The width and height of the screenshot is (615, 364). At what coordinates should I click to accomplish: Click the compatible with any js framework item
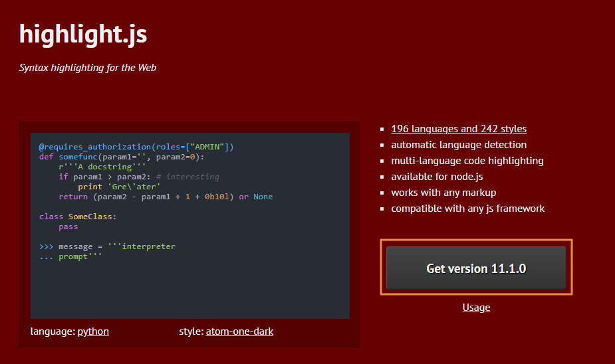click(x=467, y=209)
